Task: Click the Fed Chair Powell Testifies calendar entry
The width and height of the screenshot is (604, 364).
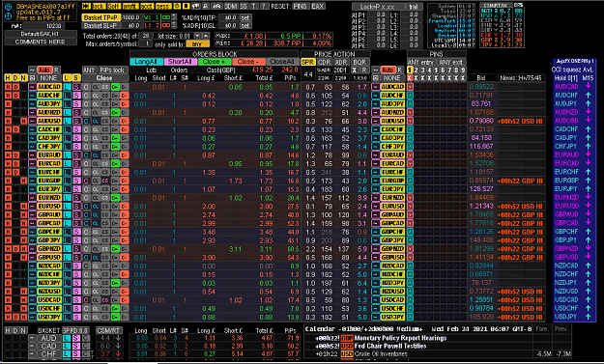Action: pos(389,346)
